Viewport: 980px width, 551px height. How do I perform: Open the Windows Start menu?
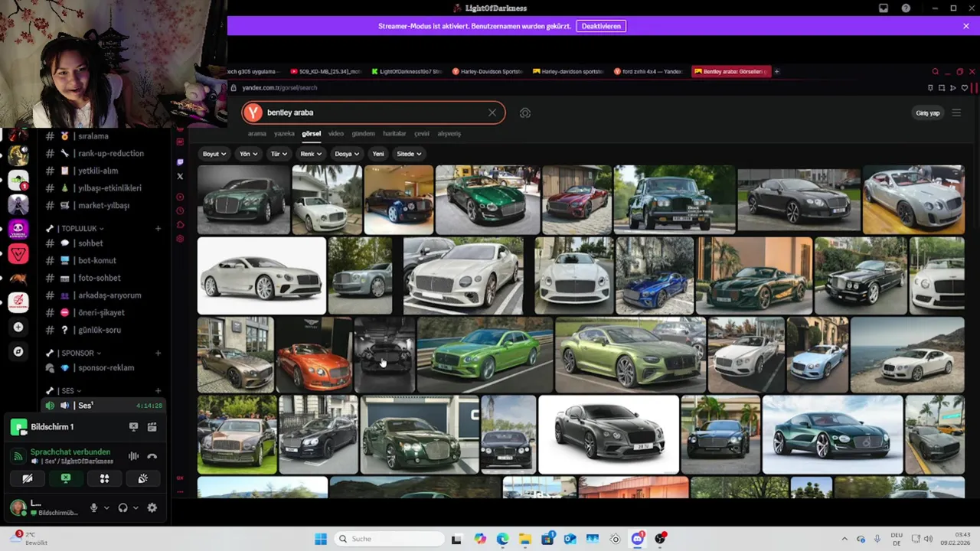321,539
